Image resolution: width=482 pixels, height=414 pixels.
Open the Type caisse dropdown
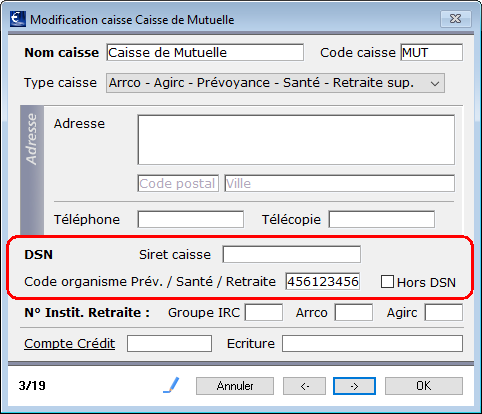[275, 83]
